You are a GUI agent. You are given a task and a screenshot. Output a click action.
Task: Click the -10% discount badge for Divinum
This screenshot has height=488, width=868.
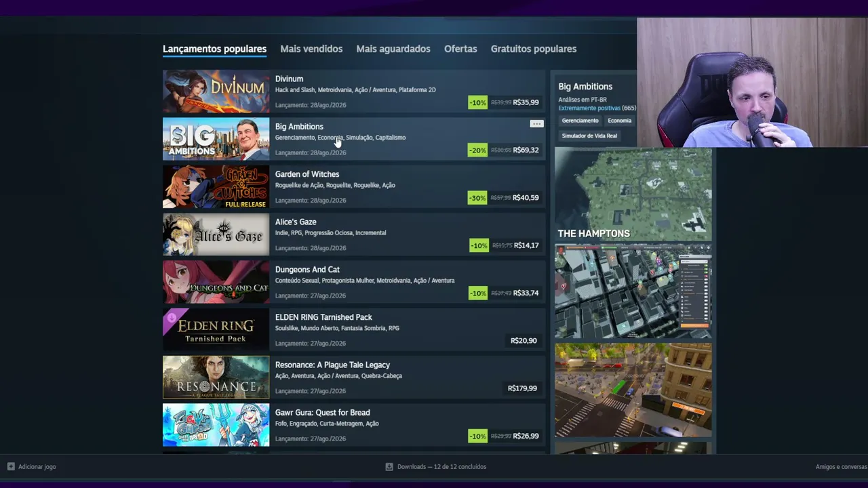tap(478, 102)
